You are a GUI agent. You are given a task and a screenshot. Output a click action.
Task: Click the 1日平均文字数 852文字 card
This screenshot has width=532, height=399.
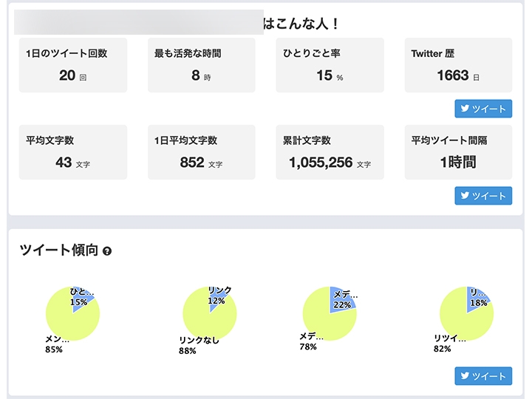202,152
